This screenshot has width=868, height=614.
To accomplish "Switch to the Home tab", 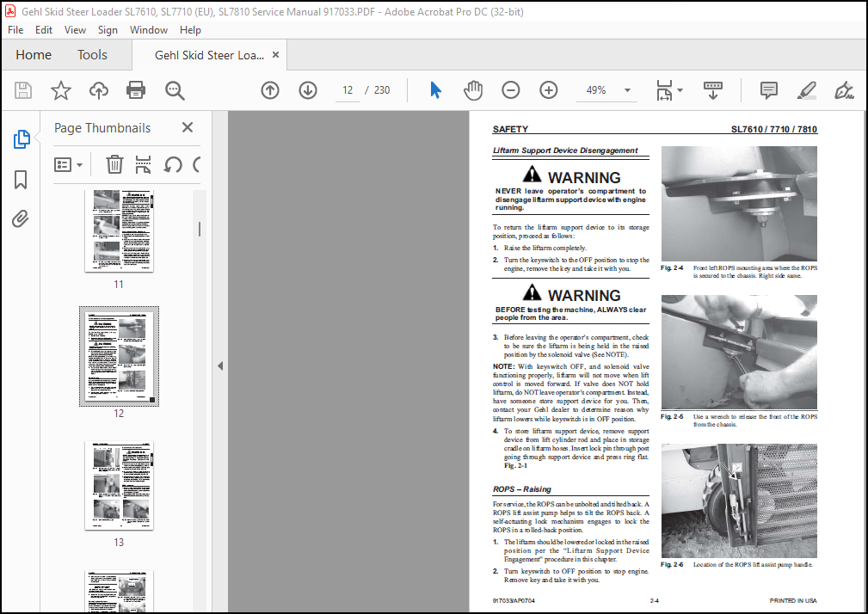I will [34, 55].
